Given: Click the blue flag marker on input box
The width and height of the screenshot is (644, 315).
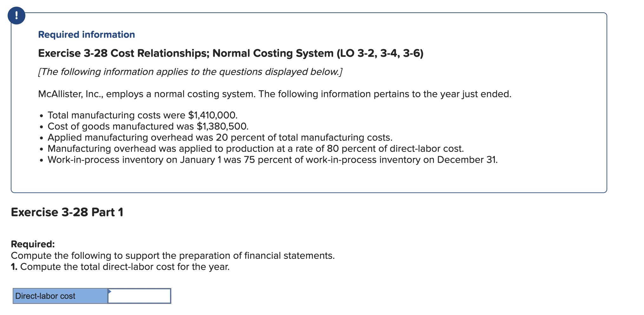Looking at the screenshot, I should point(110,291).
